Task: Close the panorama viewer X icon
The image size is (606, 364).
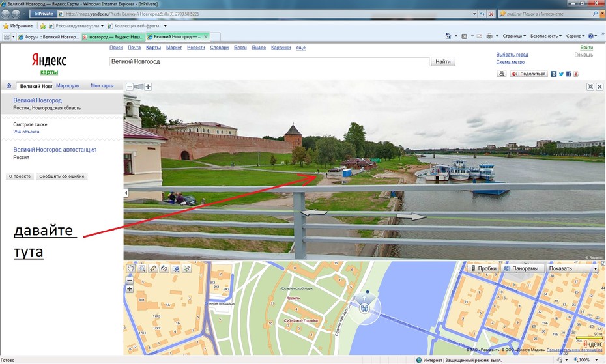Action: point(599,87)
